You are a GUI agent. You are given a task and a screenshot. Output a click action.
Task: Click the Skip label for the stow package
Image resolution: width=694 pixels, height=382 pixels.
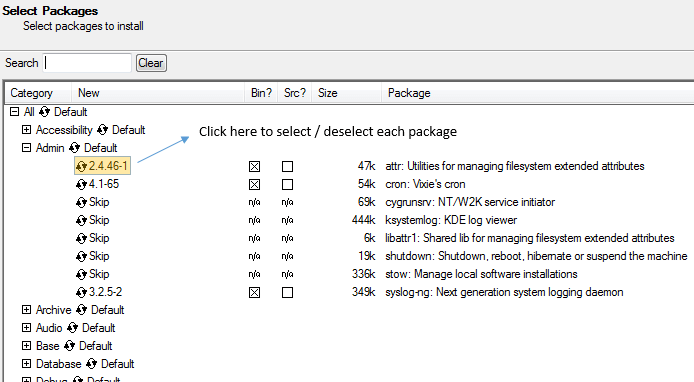coord(99,274)
